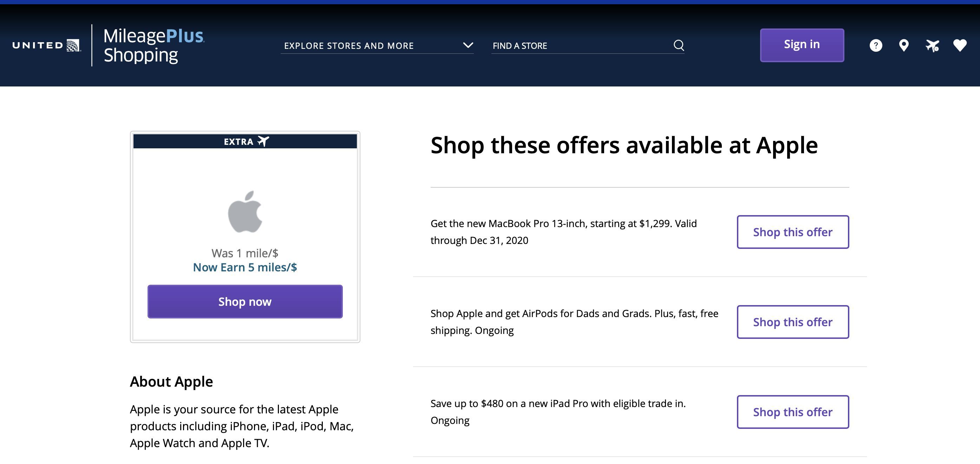Click the Shop now button
980x464 pixels.
pyautogui.click(x=245, y=302)
